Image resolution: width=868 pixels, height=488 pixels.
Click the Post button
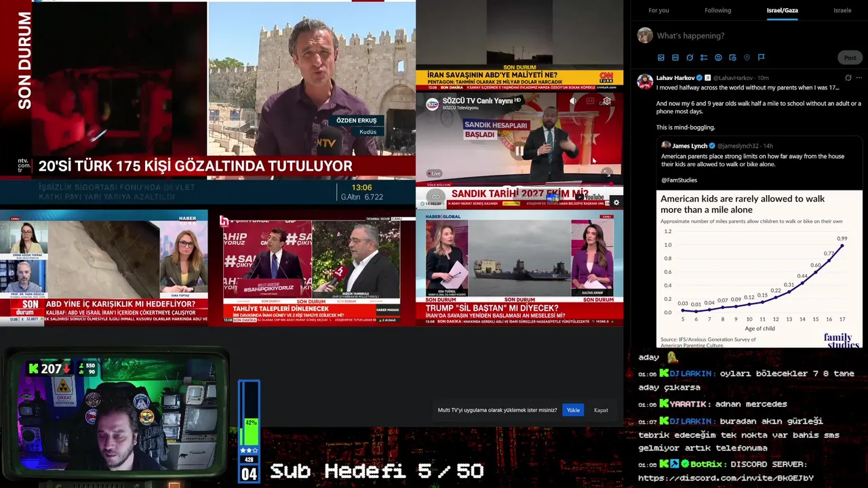[x=850, y=58]
